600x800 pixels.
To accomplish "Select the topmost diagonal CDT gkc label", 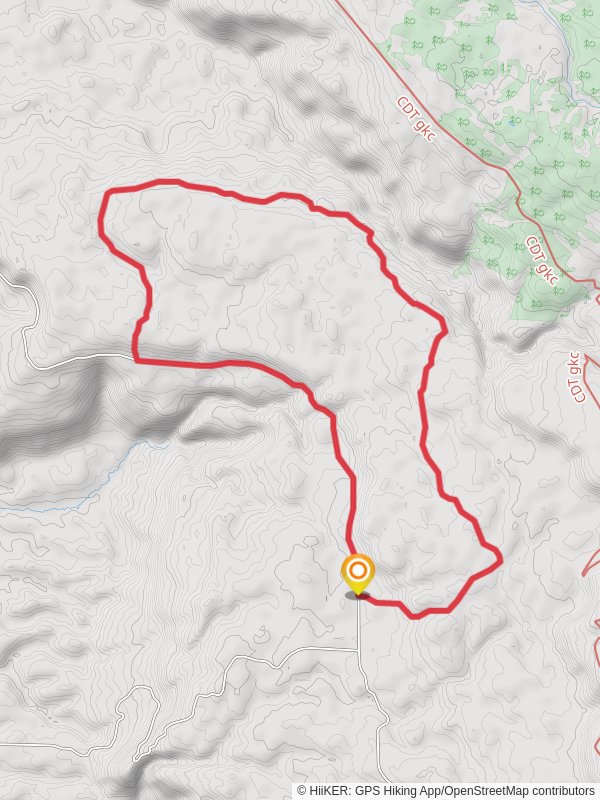I will click(417, 119).
